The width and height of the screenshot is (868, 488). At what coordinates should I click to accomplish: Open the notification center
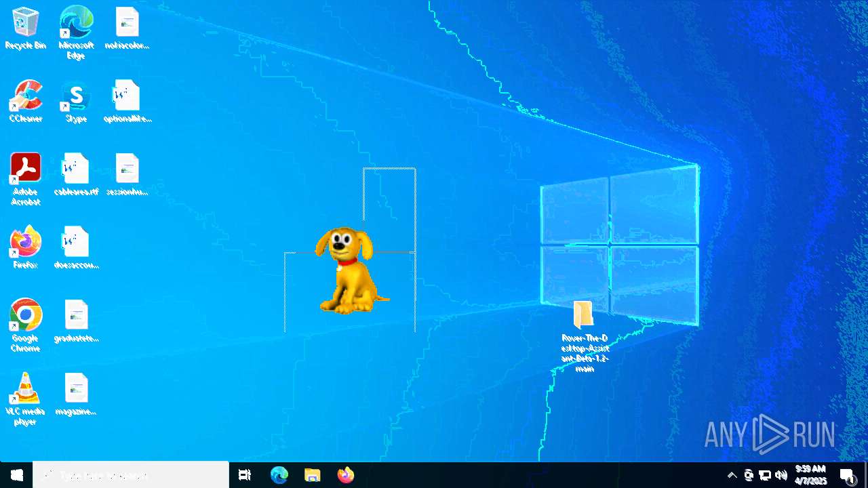[847, 475]
